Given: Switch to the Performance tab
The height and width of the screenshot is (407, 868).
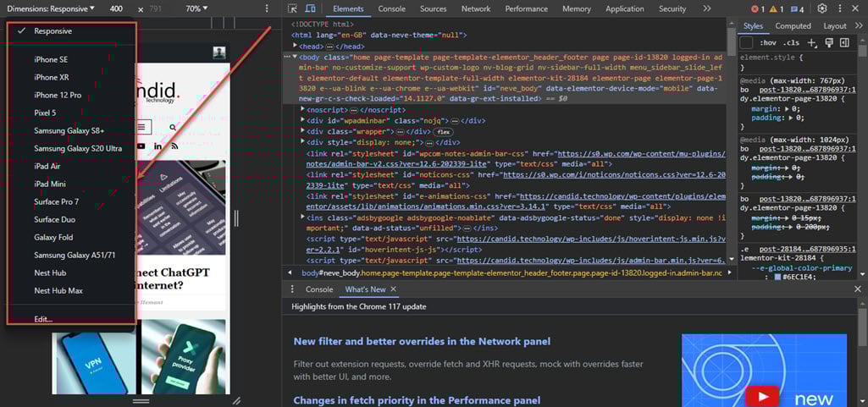Looking at the screenshot, I should pos(527,8).
